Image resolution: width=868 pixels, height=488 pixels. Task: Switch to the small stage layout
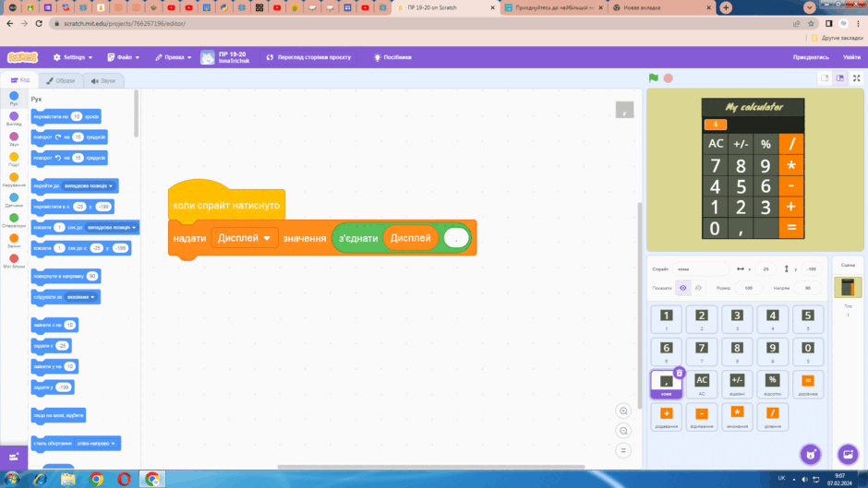[825, 78]
